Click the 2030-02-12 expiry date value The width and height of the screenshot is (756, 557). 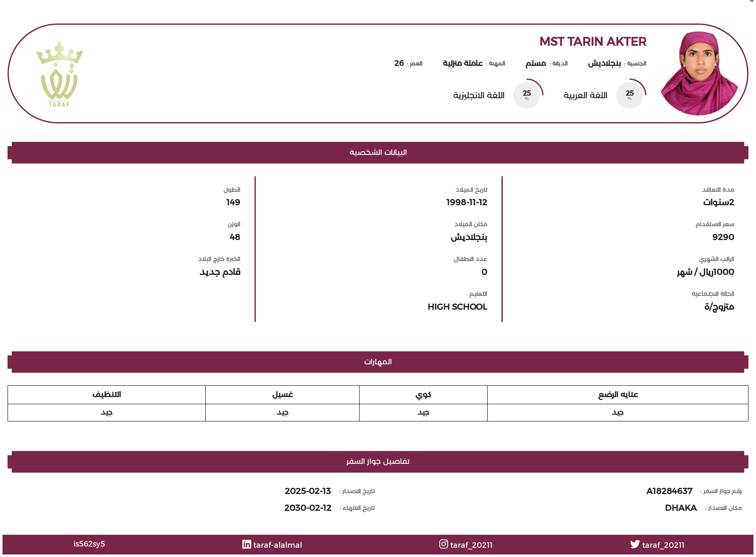tap(308, 508)
